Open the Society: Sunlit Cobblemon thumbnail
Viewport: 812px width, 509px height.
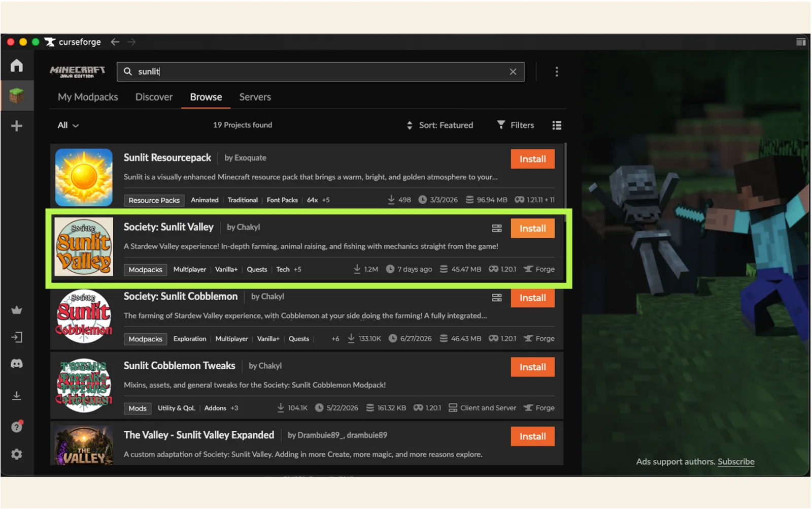[x=84, y=316]
